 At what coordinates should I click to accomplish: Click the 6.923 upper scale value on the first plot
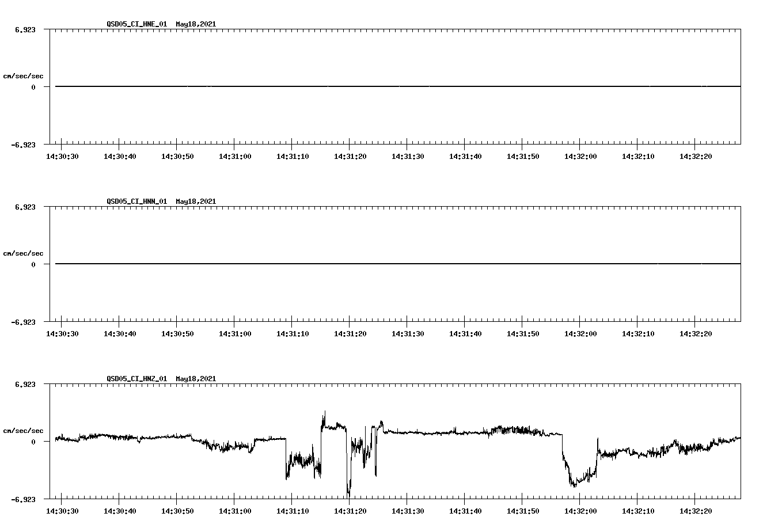tap(25, 28)
